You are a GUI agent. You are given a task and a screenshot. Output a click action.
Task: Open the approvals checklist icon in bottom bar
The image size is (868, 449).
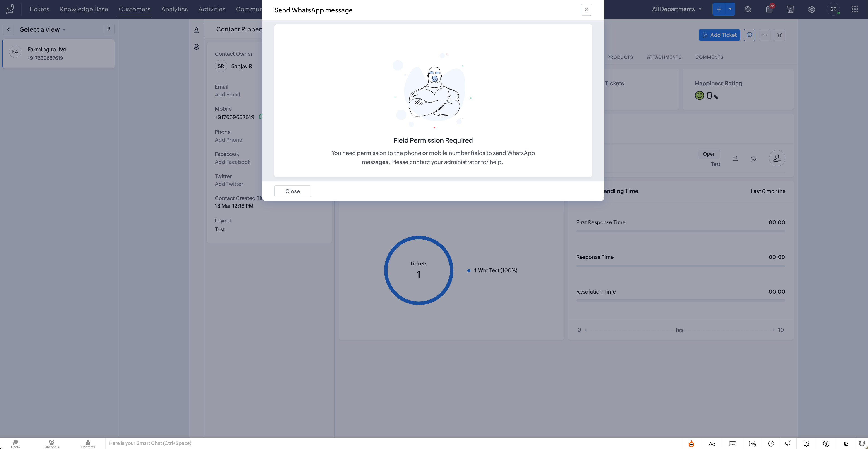click(752, 444)
